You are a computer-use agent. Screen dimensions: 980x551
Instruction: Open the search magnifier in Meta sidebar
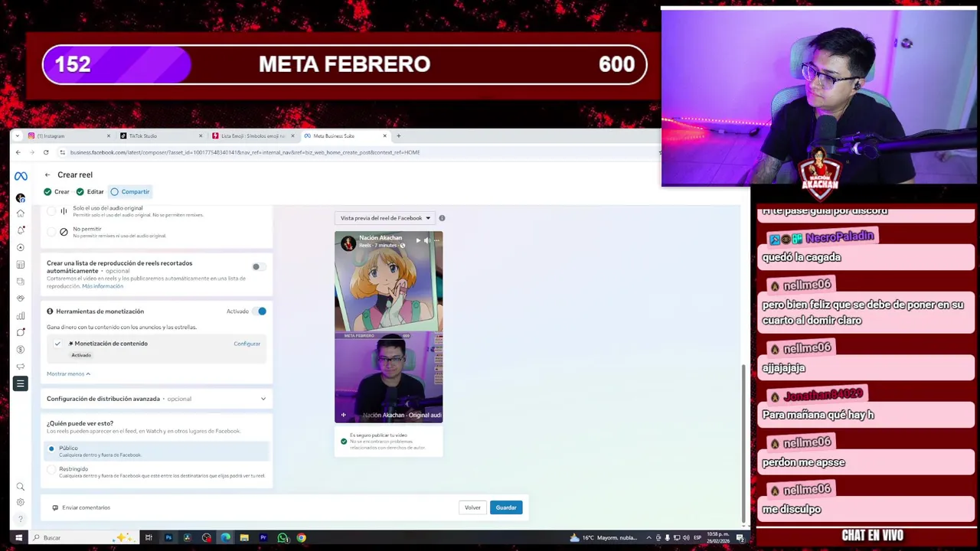tap(21, 487)
